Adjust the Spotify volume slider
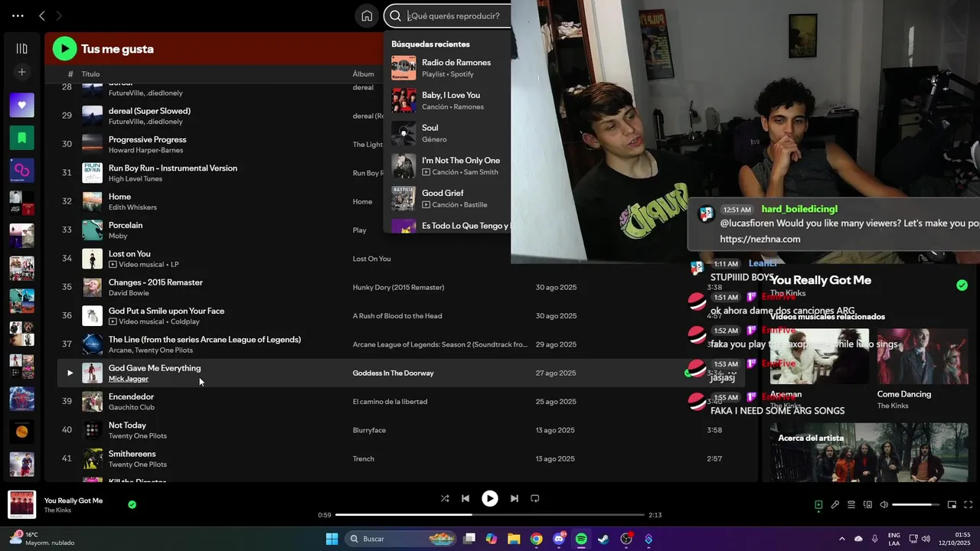The image size is (980, 551). 916,505
